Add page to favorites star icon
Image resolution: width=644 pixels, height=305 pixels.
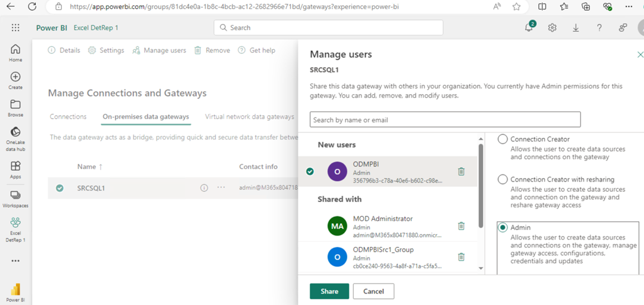(x=517, y=7)
